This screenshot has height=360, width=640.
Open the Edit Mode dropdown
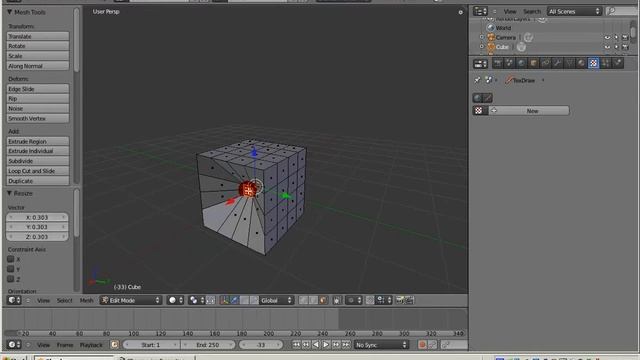point(131,300)
